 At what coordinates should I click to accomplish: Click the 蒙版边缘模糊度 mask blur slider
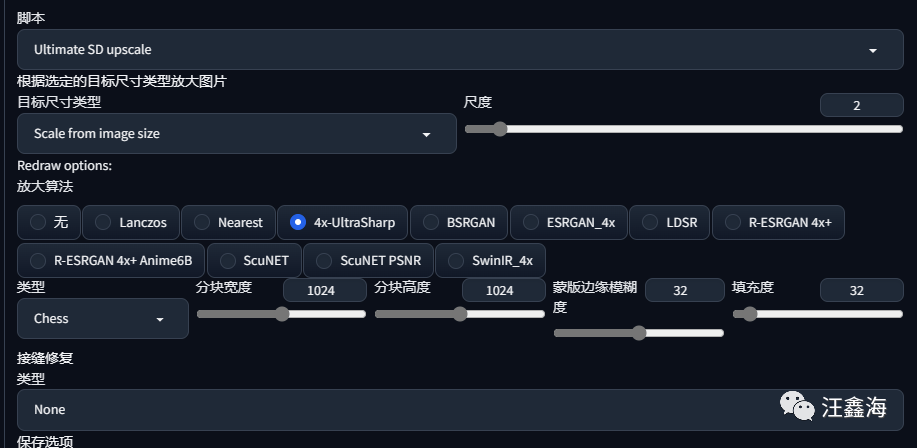pyautogui.click(x=639, y=333)
